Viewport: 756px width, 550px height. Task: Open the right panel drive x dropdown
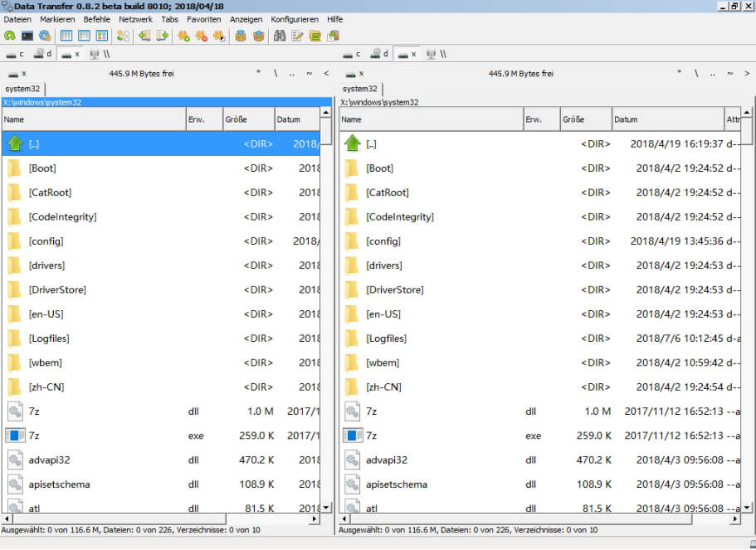354,74
